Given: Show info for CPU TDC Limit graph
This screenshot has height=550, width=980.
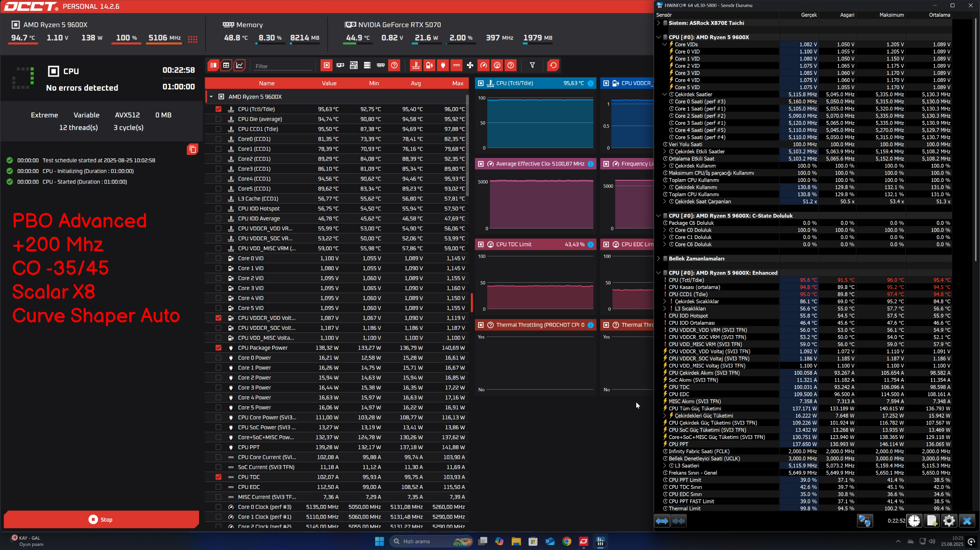Looking at the screenshot, I should (591, 244).
